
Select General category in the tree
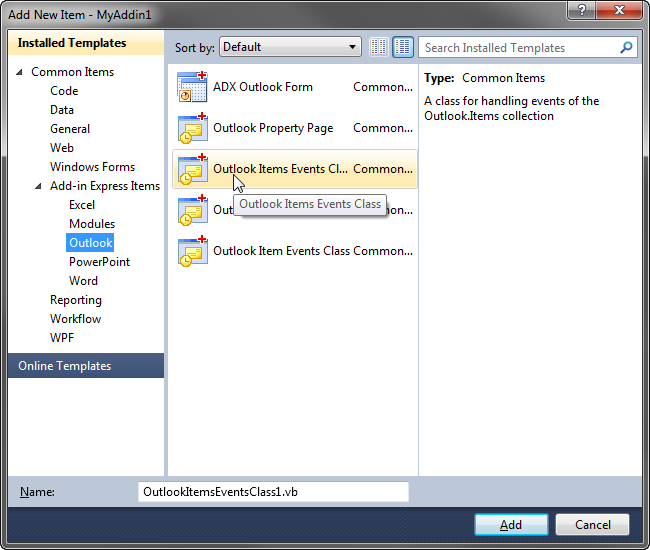tap(70, 129)
